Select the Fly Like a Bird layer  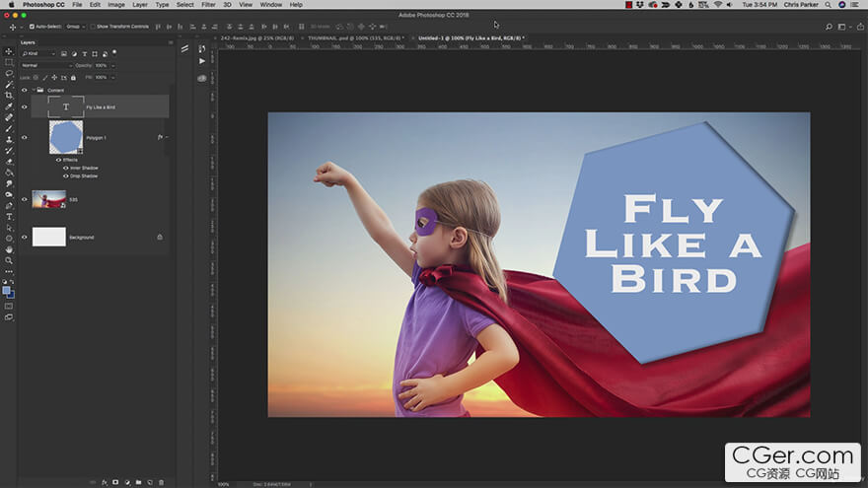[101, 106]
